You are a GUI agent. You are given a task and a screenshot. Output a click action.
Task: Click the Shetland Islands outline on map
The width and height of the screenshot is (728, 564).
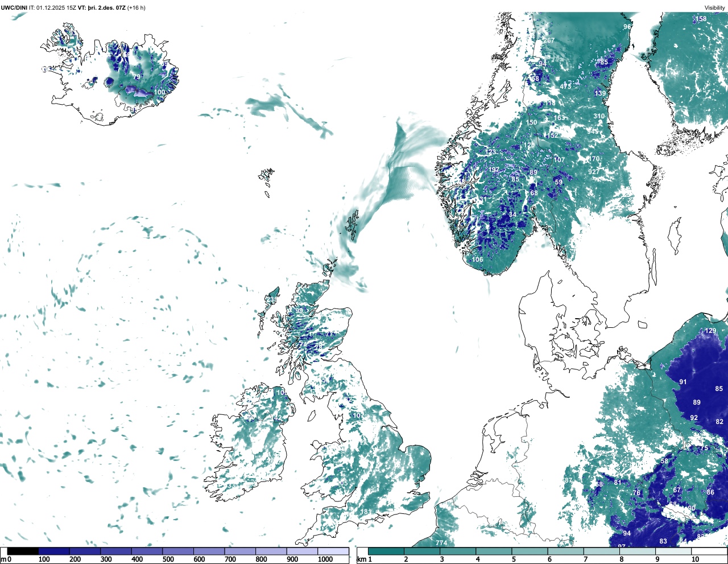(x=351, y=225)
